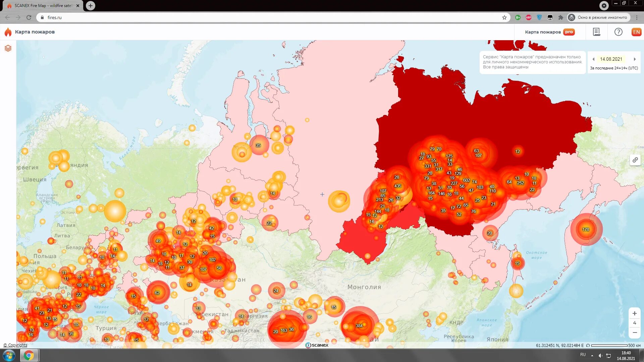Open the blue shield extension icon

point(539,17)
